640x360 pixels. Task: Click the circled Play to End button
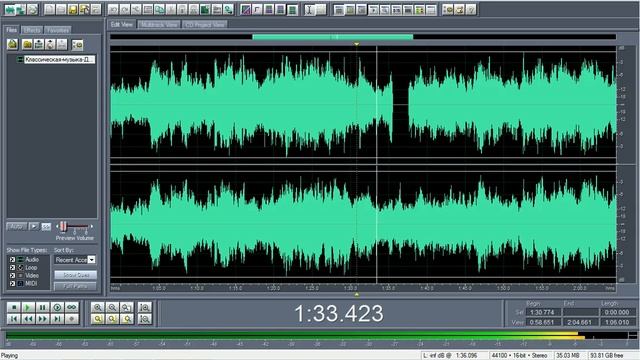pos(57,307)
